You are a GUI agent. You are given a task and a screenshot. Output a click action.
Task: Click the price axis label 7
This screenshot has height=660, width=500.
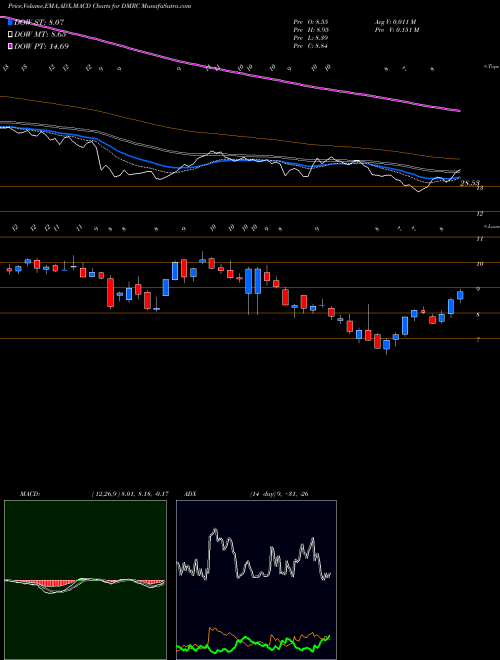pyautogui.click(x=478, y=340)
